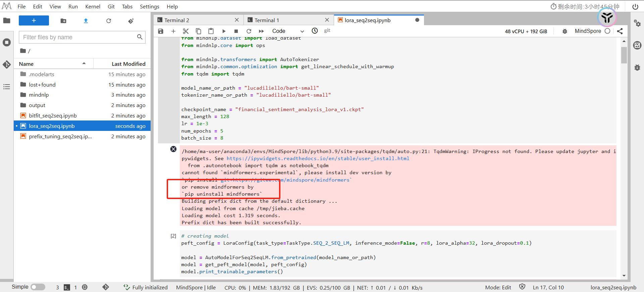Click the MindSpore kernel status circle
The image size is (644, 292).
607,31
